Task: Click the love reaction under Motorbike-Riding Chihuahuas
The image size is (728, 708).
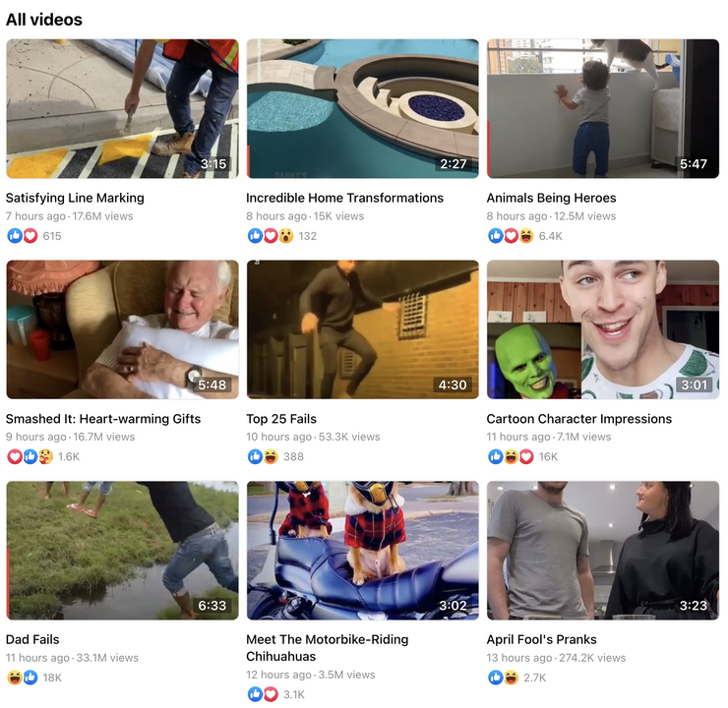Action: [271, 694]
